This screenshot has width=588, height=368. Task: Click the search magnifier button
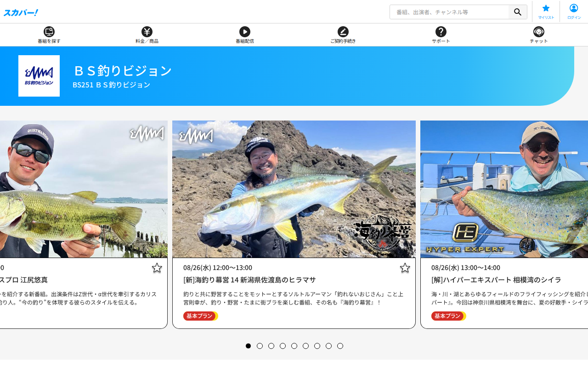click(518, 12)
